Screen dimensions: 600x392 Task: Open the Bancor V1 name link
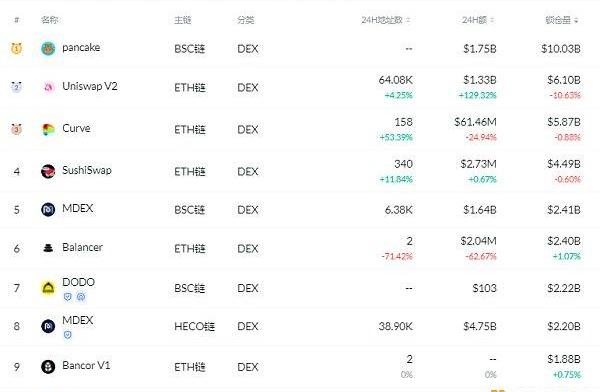tap(86, 365)
